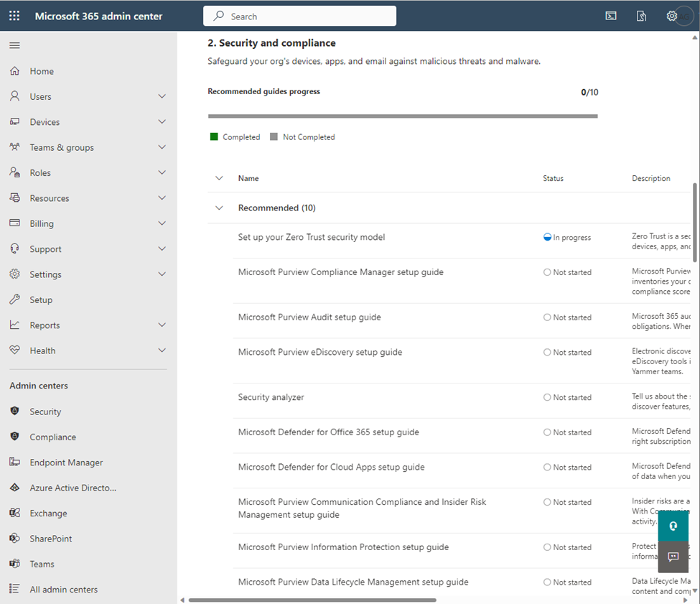This screenshot has height=604, width=700.
Task: Click the Settings gear icon in sidebar
Action: tap(15, 274)
